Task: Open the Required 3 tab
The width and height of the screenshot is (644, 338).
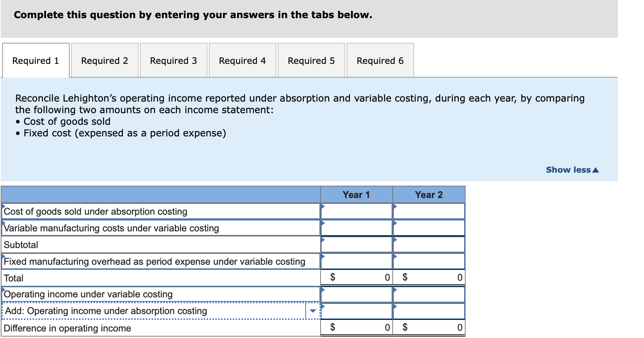Action: [173, 60]
